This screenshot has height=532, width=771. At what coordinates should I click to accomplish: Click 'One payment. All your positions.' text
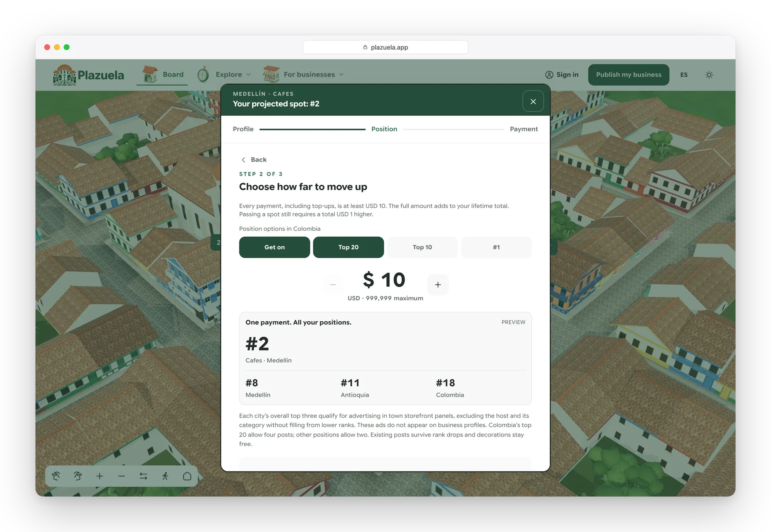pyautogui.click(x=298, y=322)
